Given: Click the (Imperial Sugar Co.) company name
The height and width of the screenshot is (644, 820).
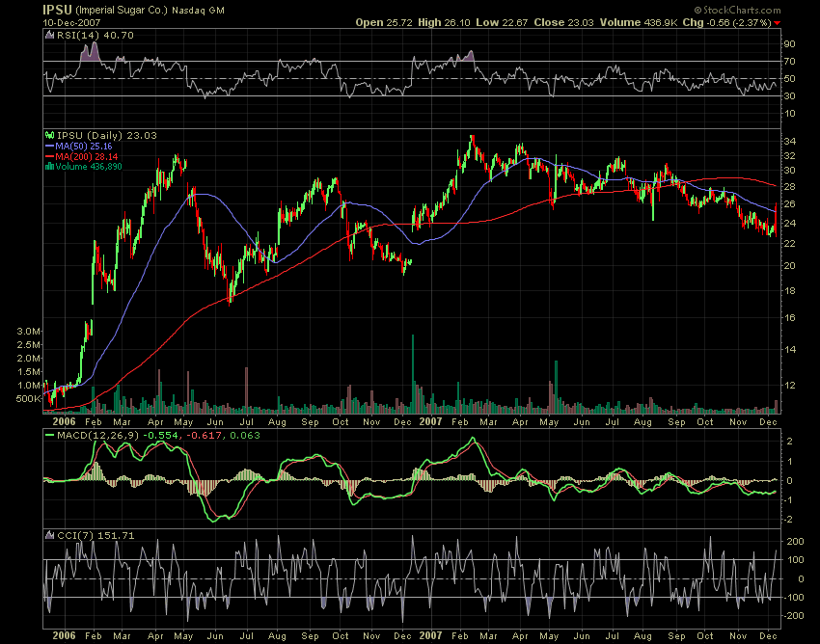Looking at the screenshot, I should (x=122, y=10).
